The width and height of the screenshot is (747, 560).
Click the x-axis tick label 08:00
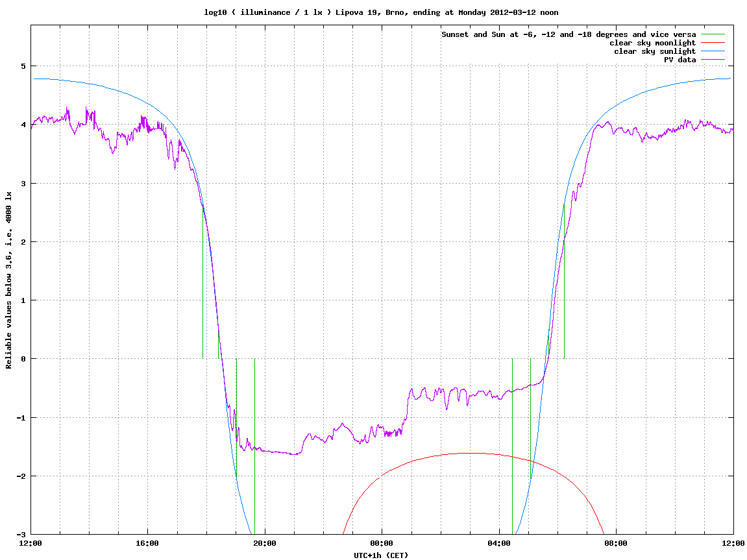tap(616, 543)
